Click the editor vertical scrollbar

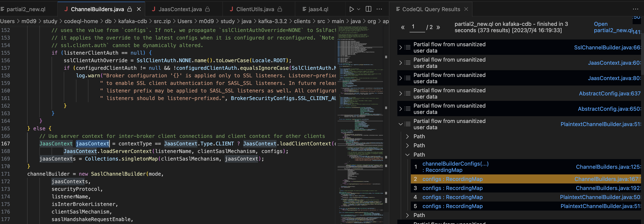(386, 125)
